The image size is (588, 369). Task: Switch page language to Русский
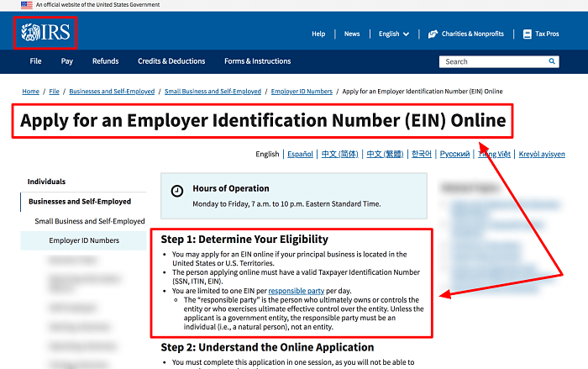coord(454,154)
